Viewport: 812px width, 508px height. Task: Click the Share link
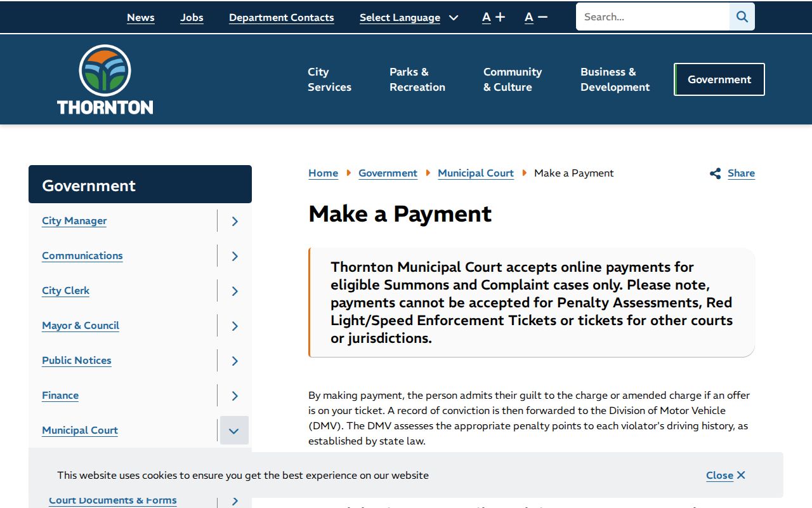coord(733,173)
